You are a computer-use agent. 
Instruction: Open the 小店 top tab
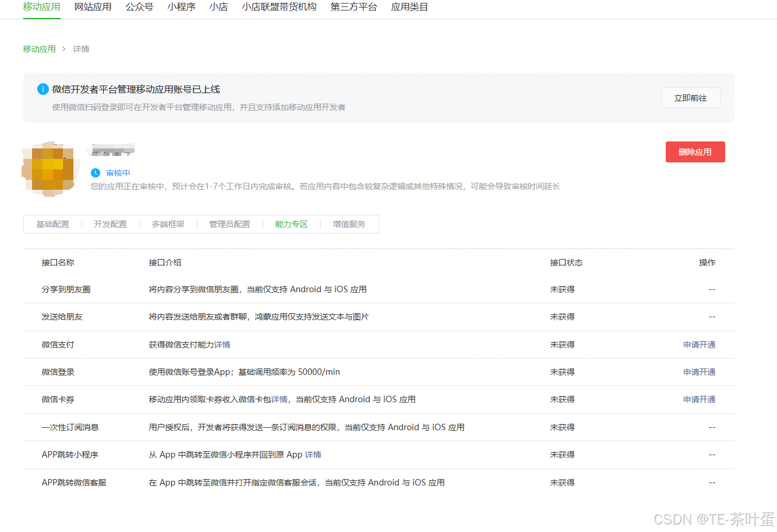219,7
